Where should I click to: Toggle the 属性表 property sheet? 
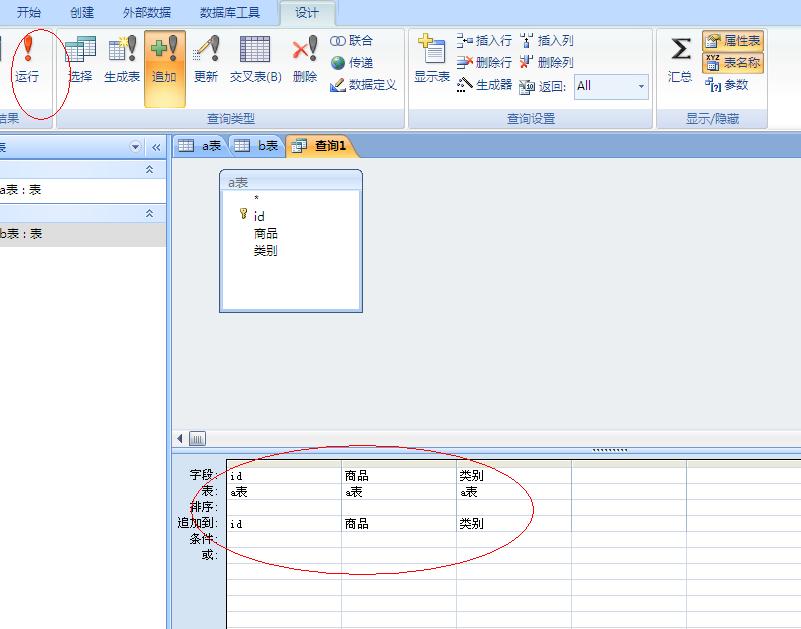click(733, 40)
